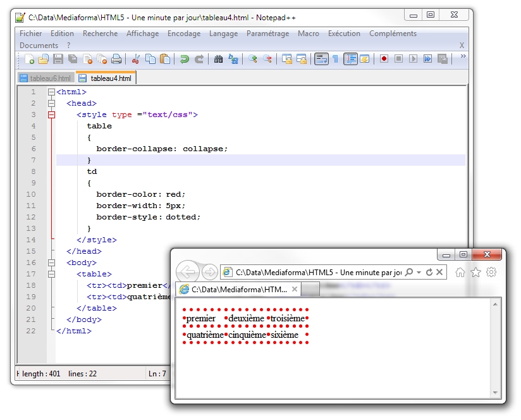The width and height of the screenshot is (521, 420).
Task: Open Find with the binoculars icon
Action: coord(218,59)
